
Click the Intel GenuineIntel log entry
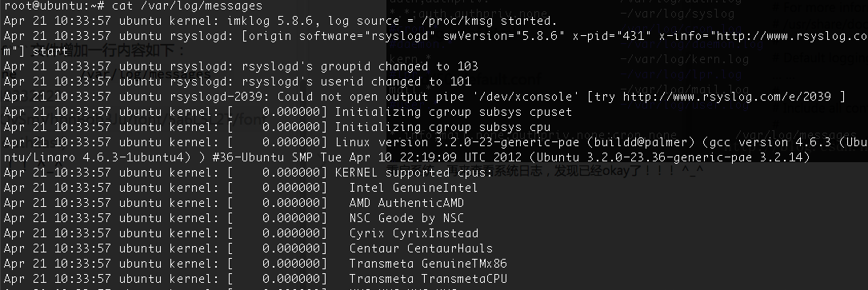(413, 188)
